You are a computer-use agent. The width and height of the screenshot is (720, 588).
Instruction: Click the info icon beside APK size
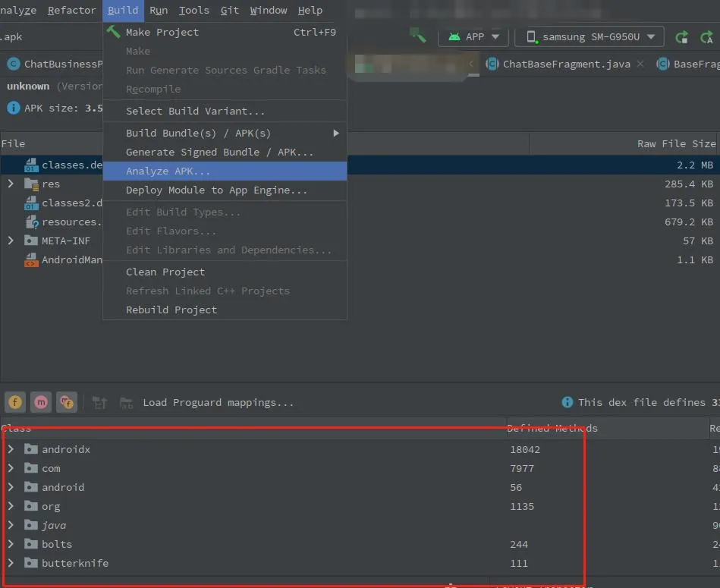tap(14, 108)
